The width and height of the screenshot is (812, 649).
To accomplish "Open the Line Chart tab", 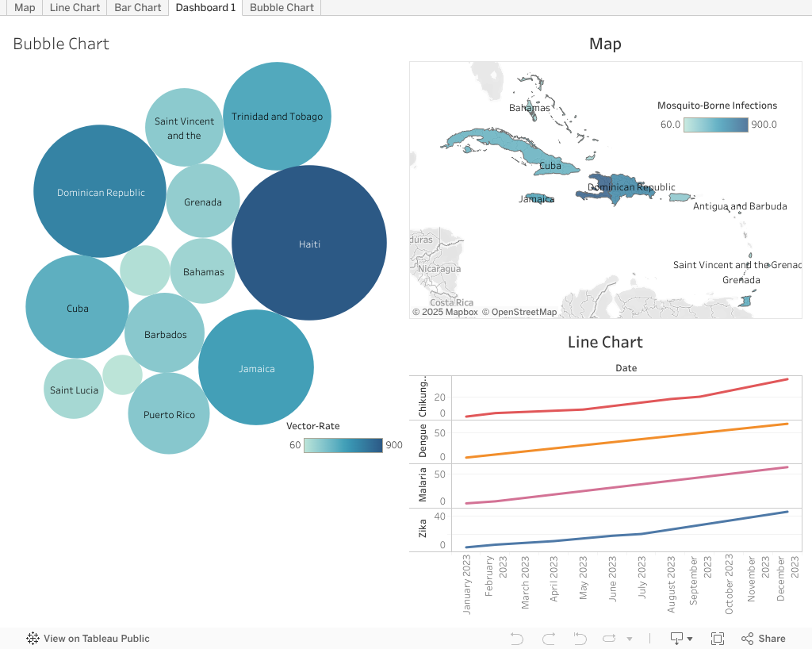I will point(75,8).
